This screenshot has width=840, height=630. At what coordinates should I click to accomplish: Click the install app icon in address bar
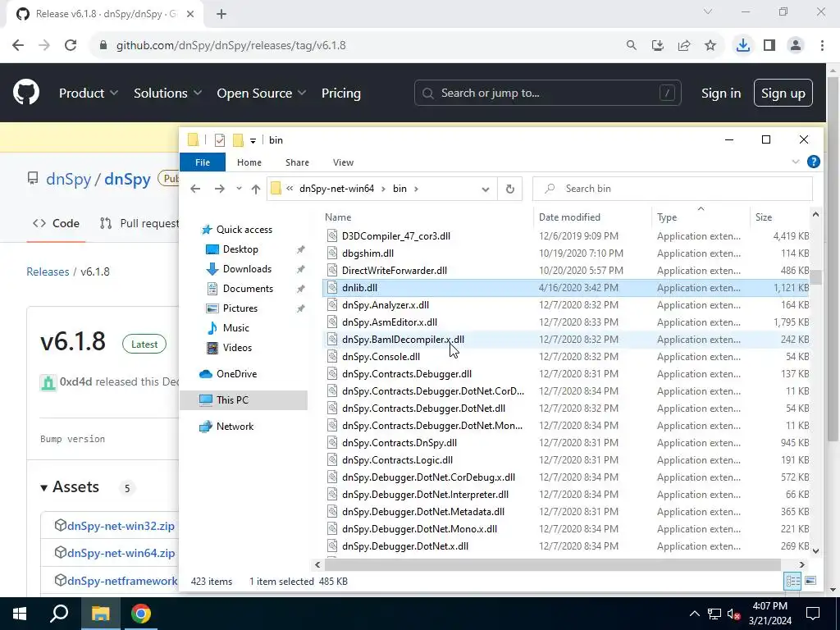pyautogui.click(x=658, y=46)
